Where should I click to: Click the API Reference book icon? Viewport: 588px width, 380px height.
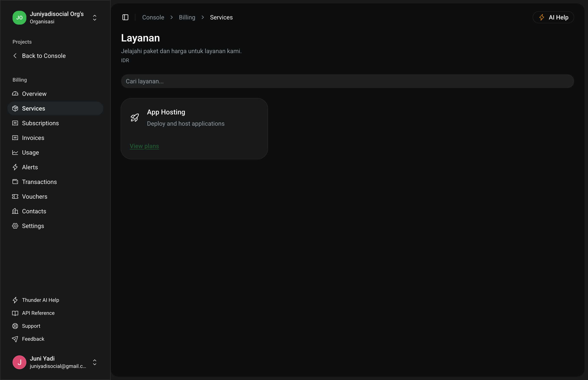[15, 313]
